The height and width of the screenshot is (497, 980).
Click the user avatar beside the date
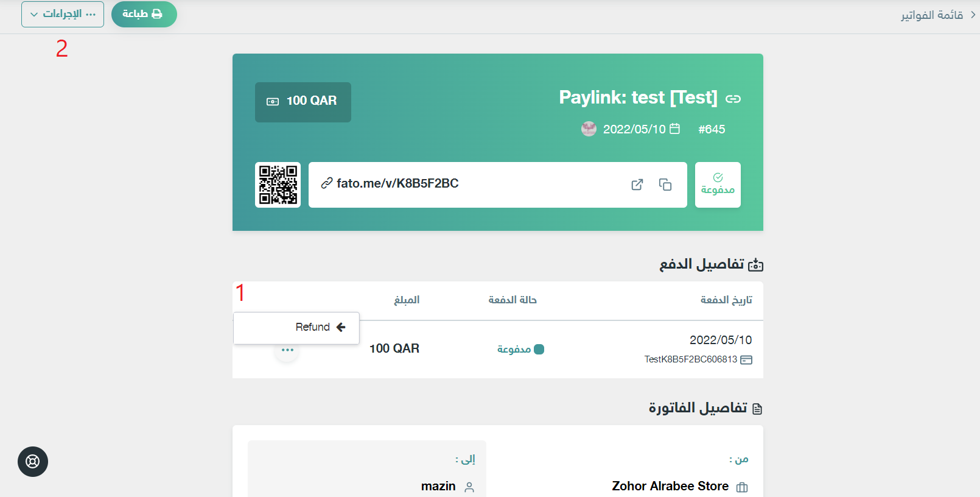click(x=589, y=129)
